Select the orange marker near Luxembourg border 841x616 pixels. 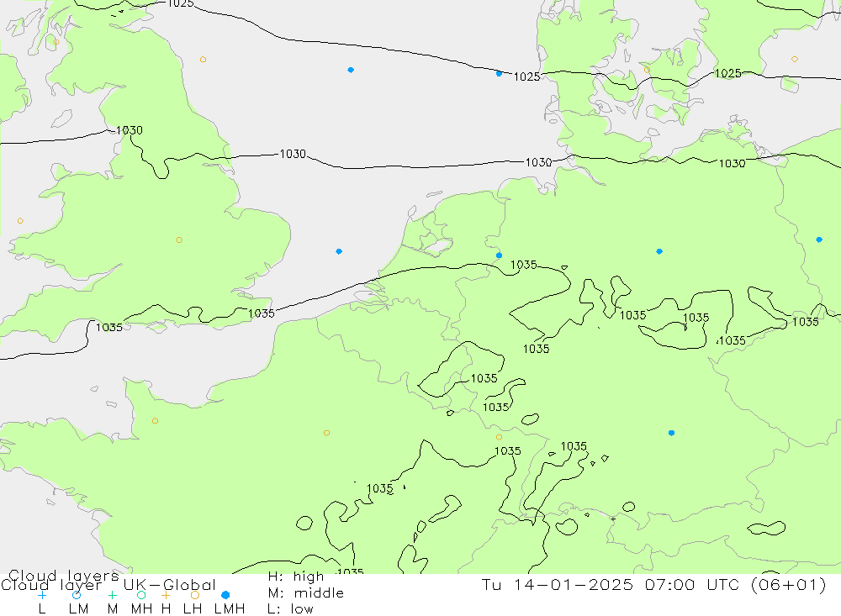[x=499, y=438]
